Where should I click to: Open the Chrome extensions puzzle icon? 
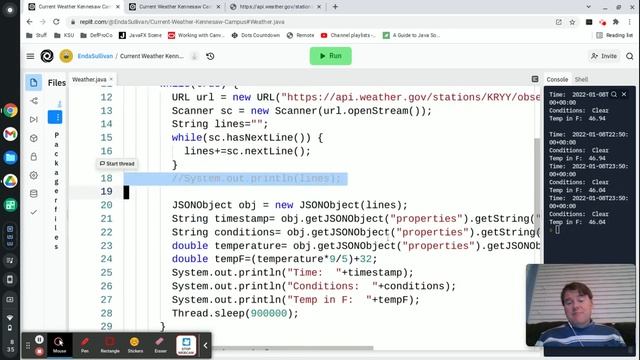coord(616,22)
